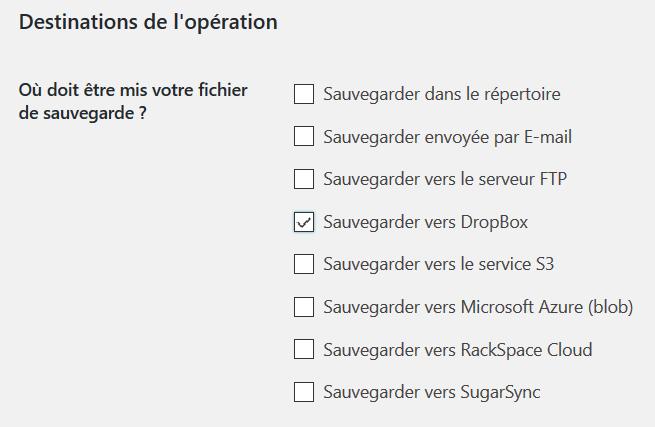
Task: Select the SugarSync backup checkbox
Action: pos(304,392)
